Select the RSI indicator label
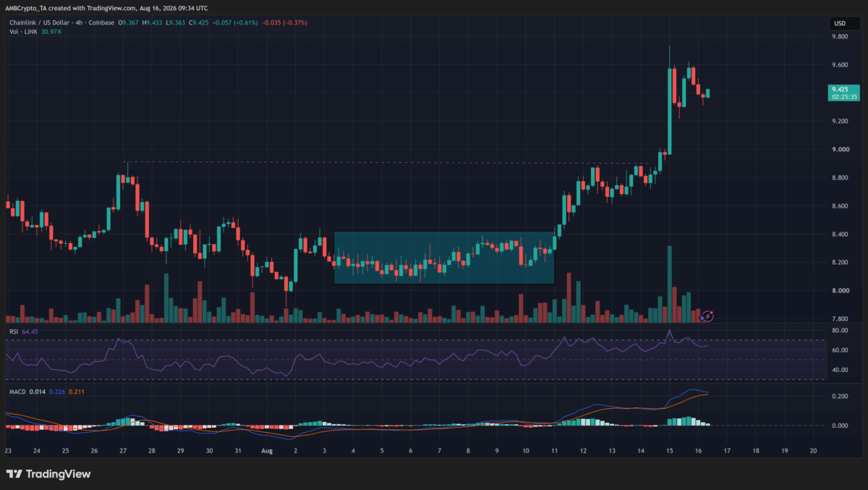 [x=13, y=331]
